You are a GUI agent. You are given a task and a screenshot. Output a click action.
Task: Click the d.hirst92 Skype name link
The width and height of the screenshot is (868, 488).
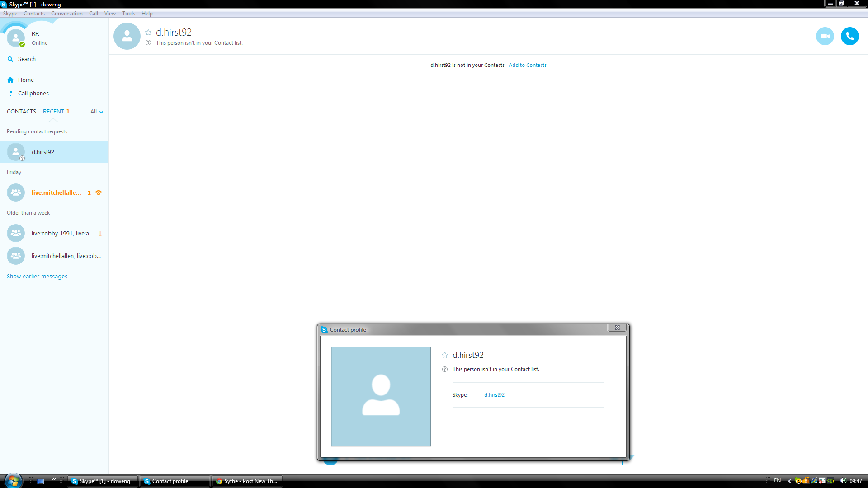494,395
